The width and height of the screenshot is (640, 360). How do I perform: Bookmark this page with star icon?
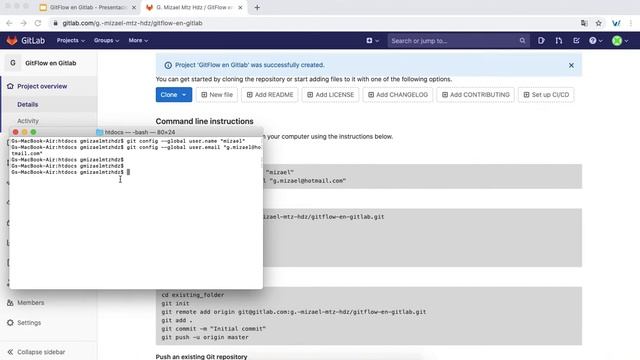pyautogui.click(x=599, y=23)
